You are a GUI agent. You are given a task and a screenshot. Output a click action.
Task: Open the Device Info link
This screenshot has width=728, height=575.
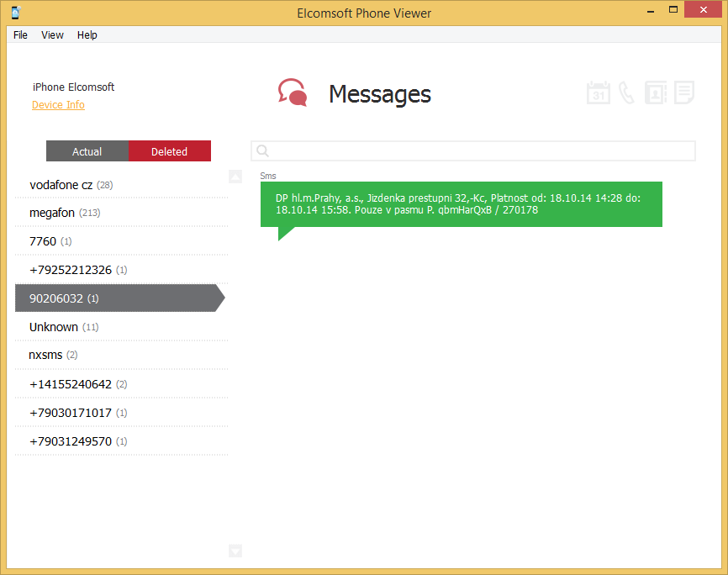point(58,105)
